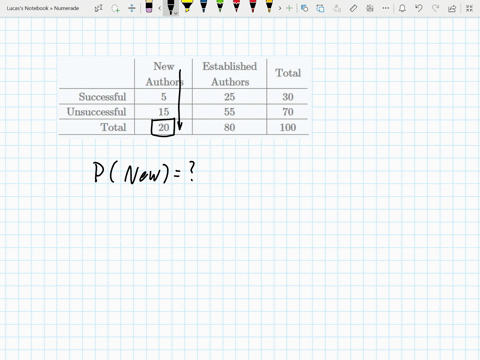Select the red pen beside the green pen

click(x=236, y=7)
